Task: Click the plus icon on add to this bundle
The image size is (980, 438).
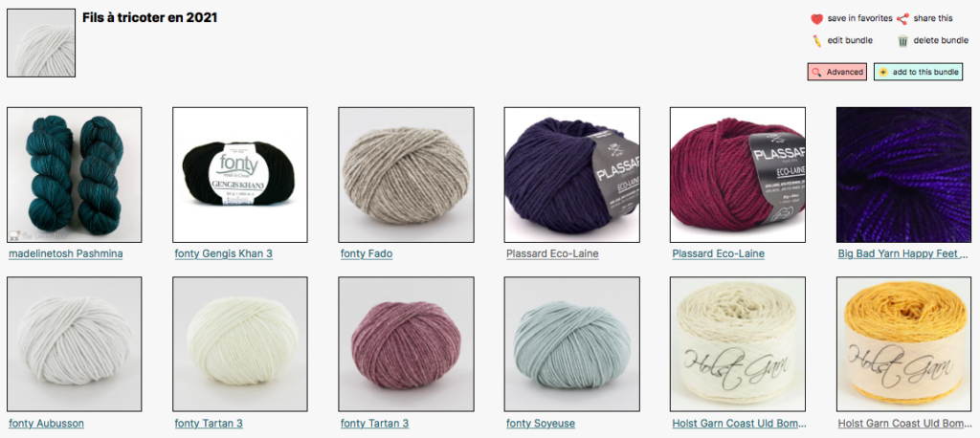Action: click(x=882, y=73)
